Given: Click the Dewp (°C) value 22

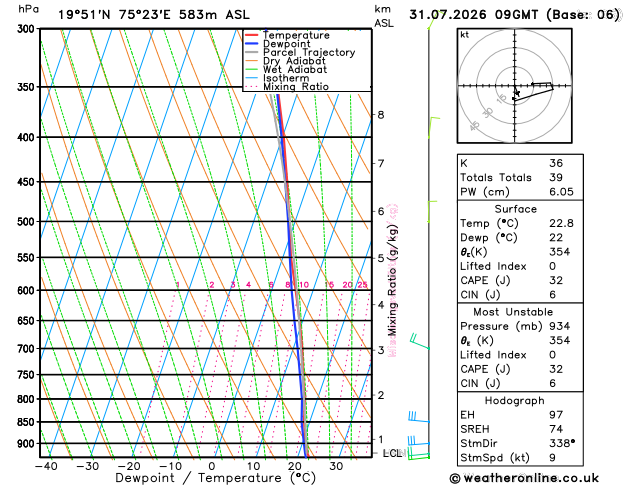Looking at the screenshot, I should (x=556, y=238).
